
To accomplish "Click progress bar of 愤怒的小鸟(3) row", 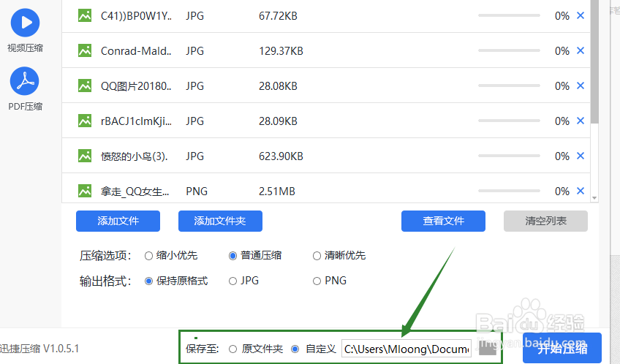I will point(509,156).
